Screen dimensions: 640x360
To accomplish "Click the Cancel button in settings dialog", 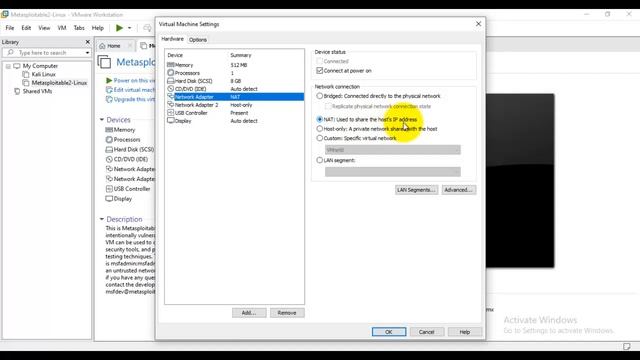I will [x=427, y=332].
